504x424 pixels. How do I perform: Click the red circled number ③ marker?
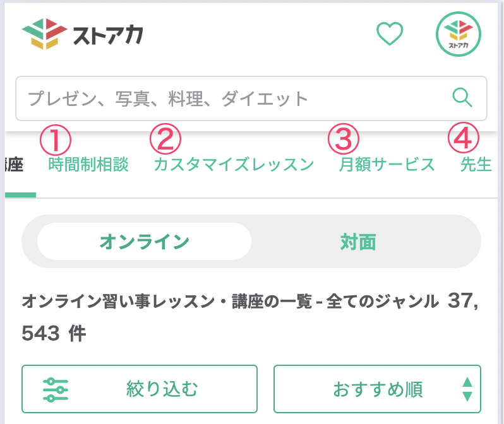[344, 139]
